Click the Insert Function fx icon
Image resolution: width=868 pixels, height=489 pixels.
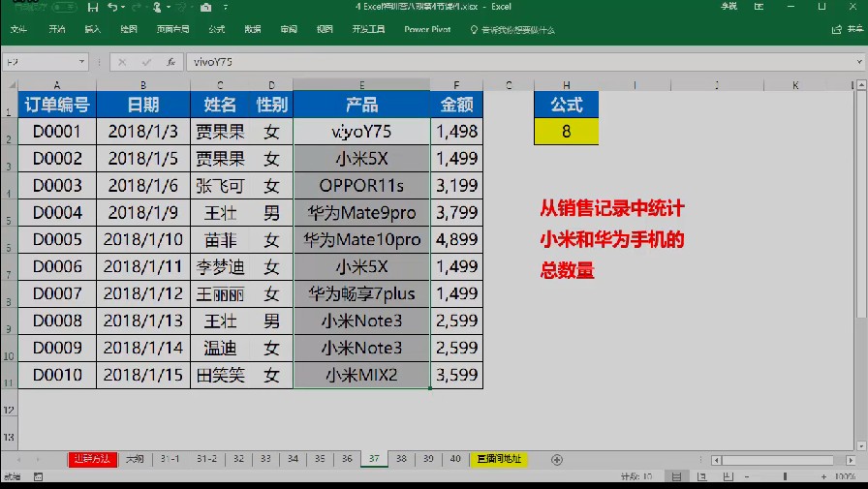(171, 62)
